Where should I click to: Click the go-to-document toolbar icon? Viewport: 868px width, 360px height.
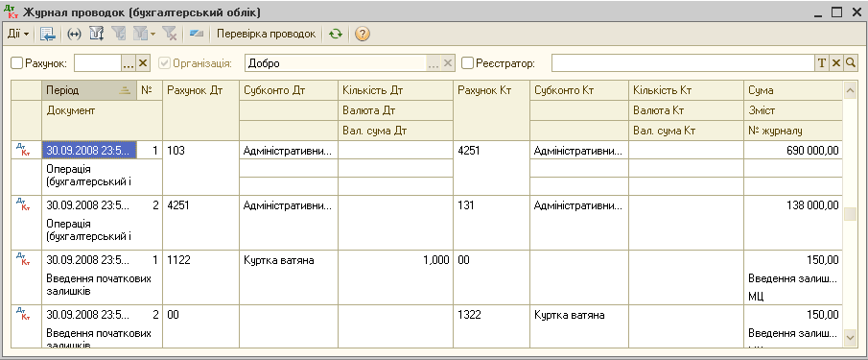click(x=48, y=34)
